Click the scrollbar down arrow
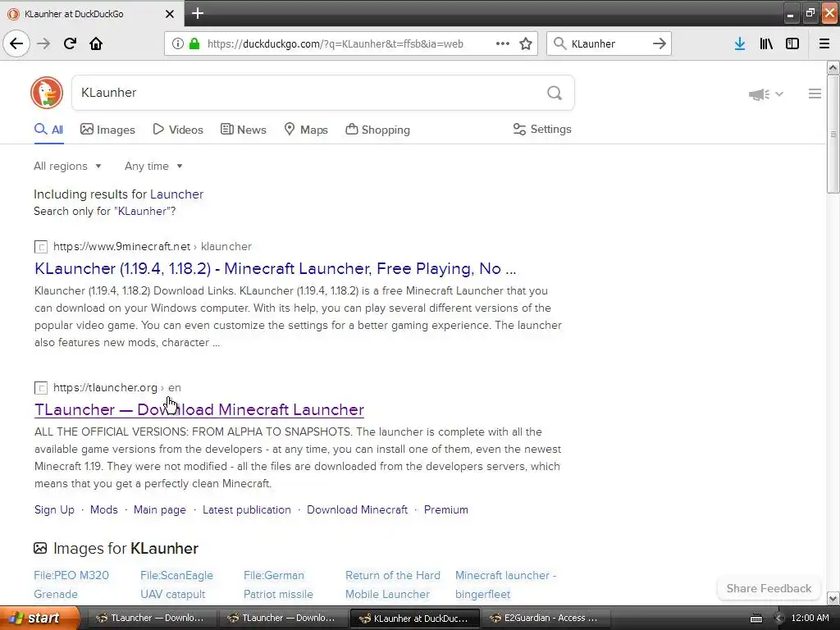 [833, 598]
